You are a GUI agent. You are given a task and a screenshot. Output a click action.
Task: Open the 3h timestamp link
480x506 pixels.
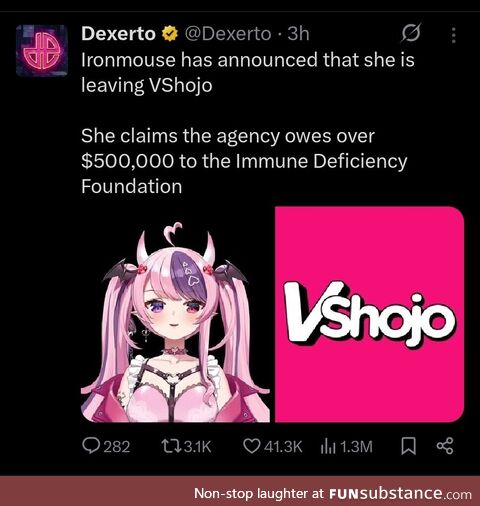coord(298,34)
